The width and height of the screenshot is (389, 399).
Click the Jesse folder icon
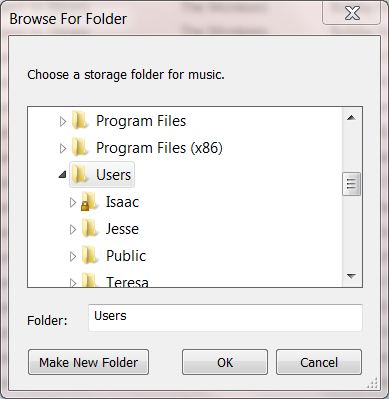90,229
